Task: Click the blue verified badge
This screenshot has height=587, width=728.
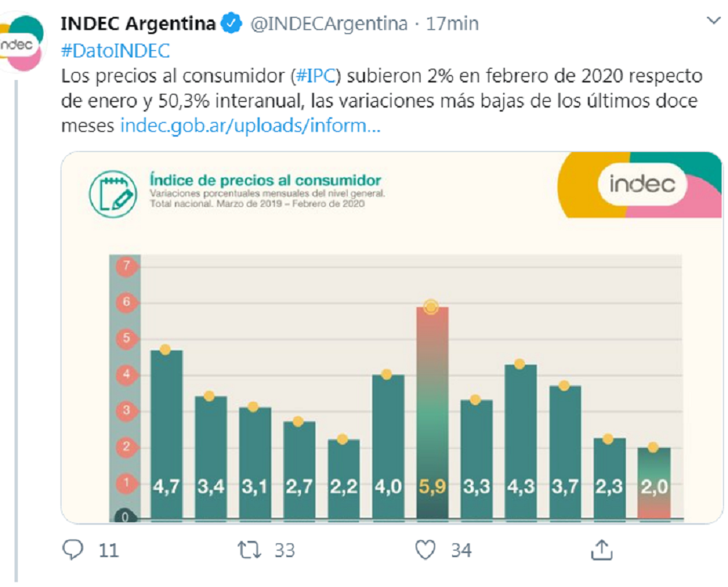Action: (231, 23)
